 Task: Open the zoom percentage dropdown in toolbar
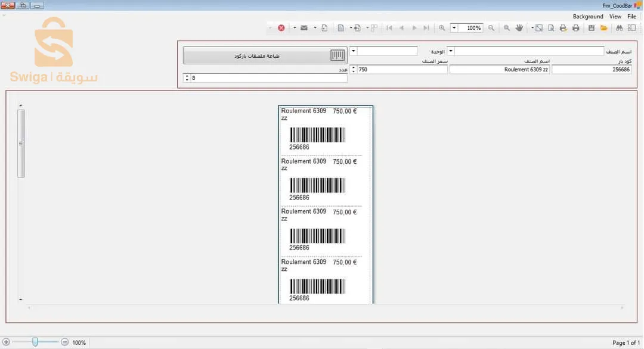(x=454, y=28)
